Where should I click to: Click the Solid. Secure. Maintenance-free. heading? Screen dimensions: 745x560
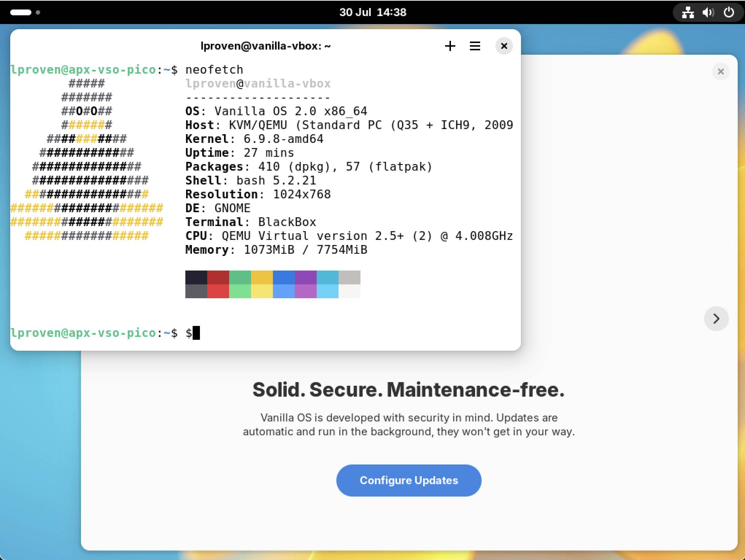pyautogui.click(x=408, y=389)
